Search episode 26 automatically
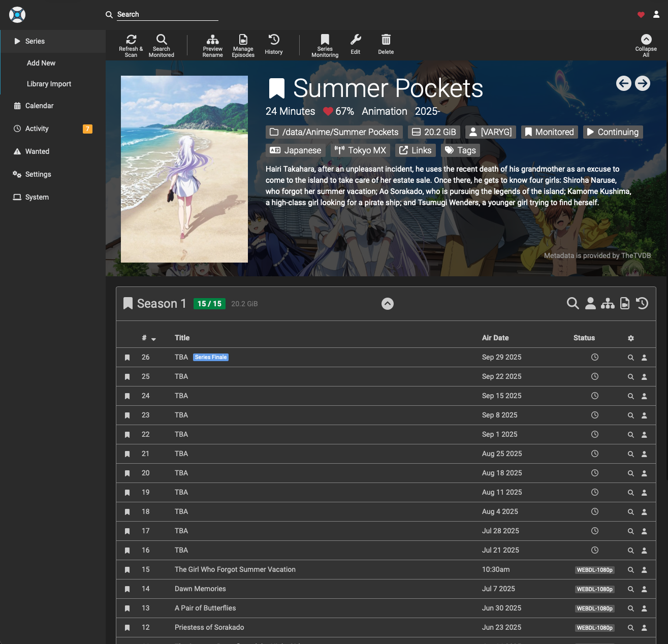This screenshot has width=668, height=644. pyautogui.click(x=630, y=358)
